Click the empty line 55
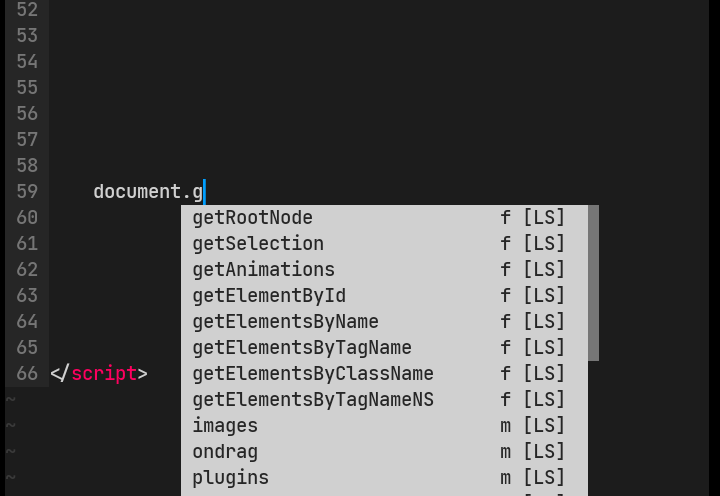720x496 pixels. [379, 87]
